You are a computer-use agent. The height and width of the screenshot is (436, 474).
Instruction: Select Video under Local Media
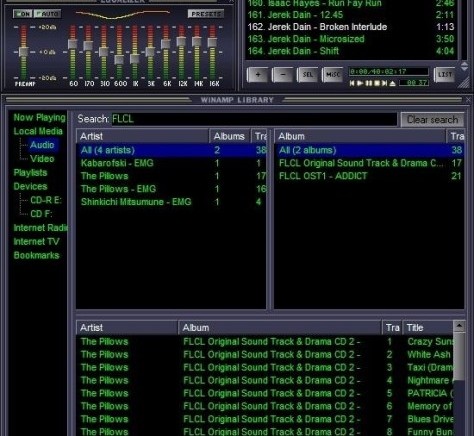click(42, 159)
